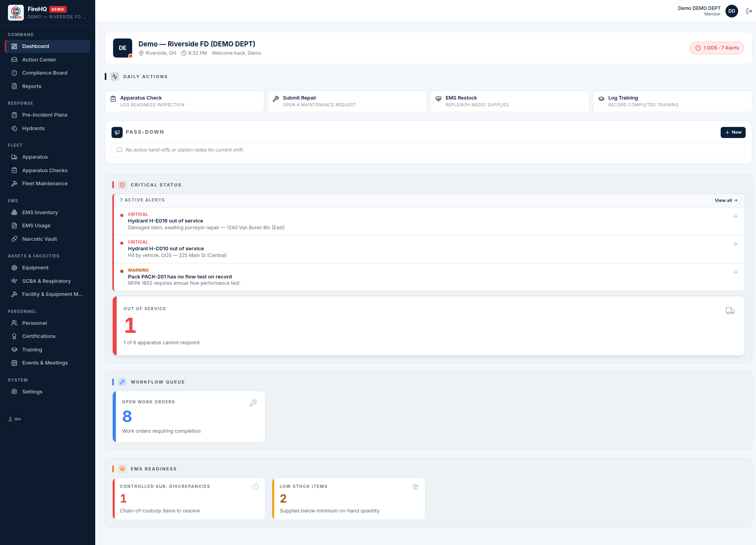756x545 pixels.
Task: Click the logout icon in the top bar
Action: [749, 11]
